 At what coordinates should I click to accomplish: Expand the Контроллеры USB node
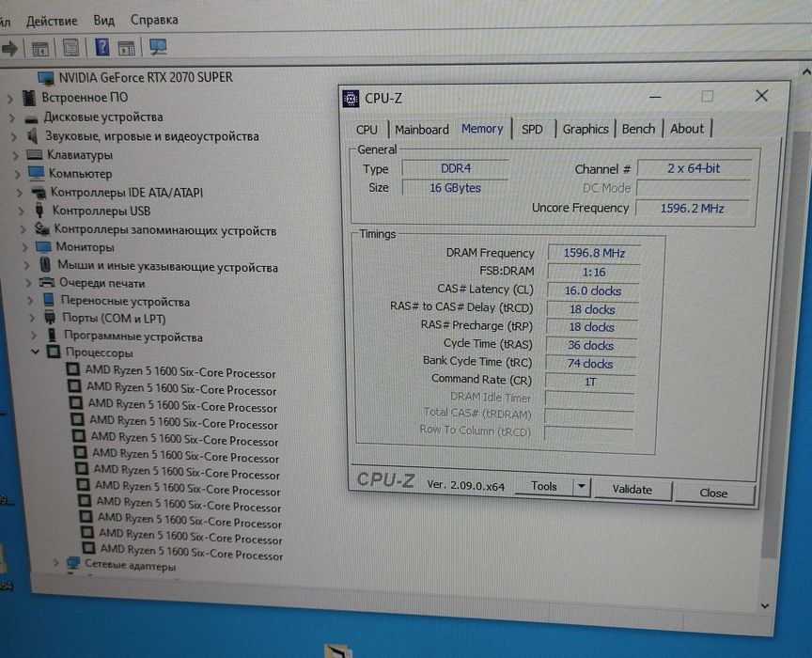(x=21, y=211)
